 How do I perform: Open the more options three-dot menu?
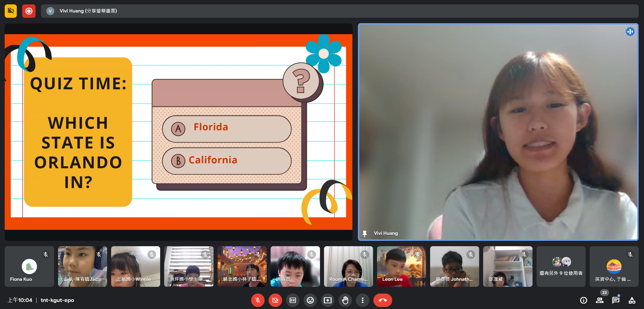pyautogui.click(x=363, y=300)
